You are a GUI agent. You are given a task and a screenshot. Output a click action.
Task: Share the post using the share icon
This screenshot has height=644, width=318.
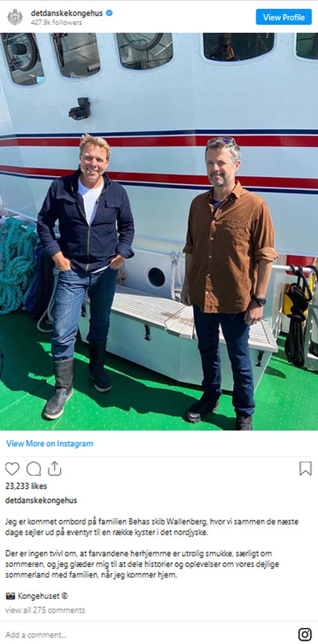pos(54,468)
